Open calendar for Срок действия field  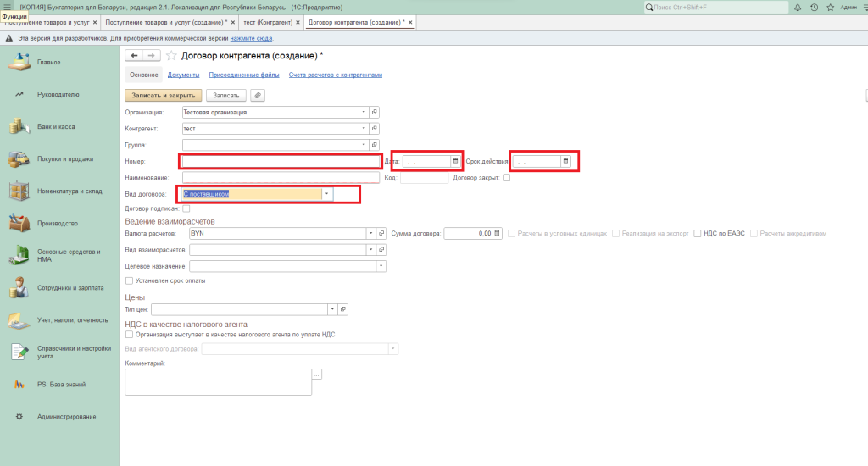566,161
